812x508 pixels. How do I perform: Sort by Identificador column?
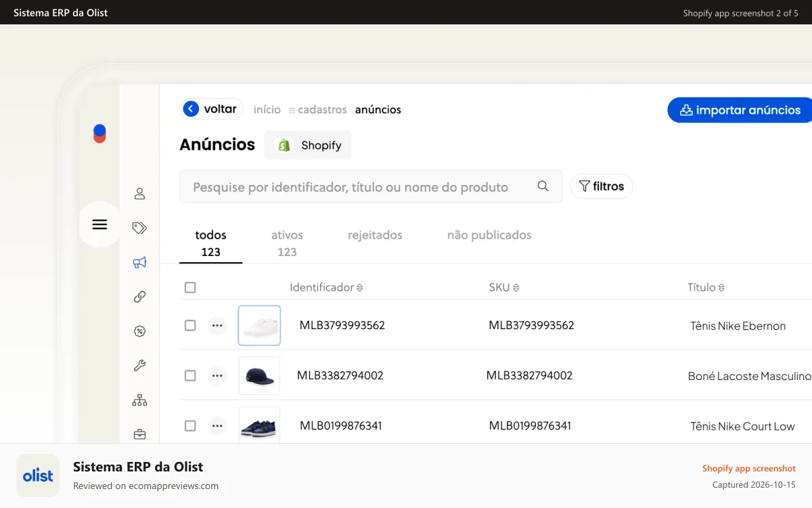[326, 287]
